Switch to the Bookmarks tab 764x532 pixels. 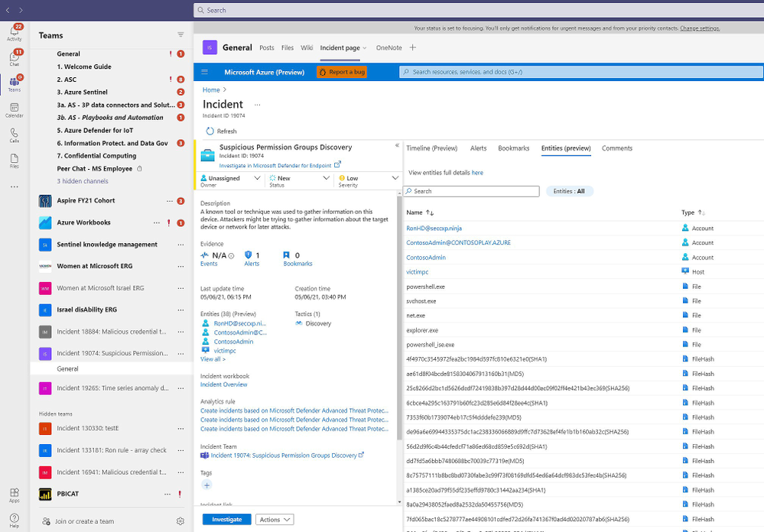[513, 148]
